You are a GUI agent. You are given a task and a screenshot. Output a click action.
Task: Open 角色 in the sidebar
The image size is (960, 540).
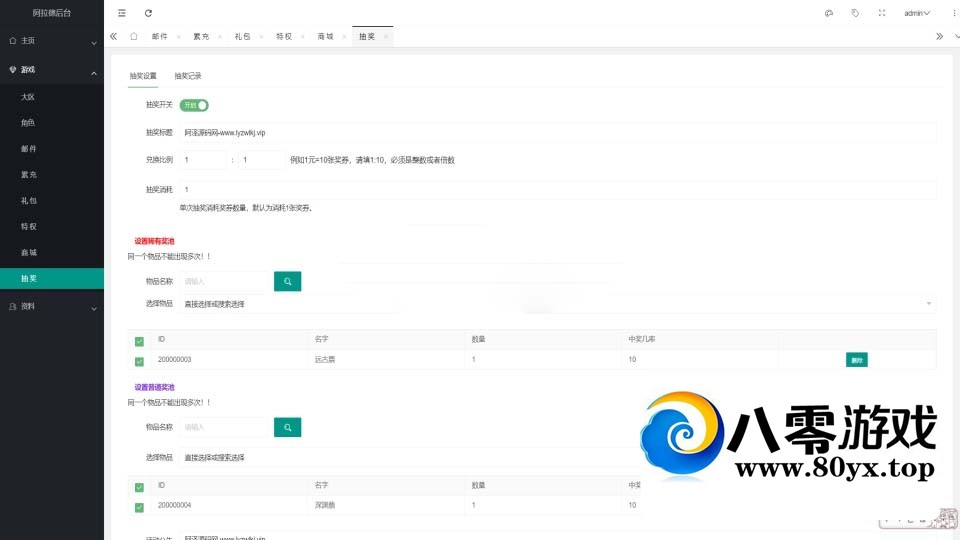tap(52, 122)
